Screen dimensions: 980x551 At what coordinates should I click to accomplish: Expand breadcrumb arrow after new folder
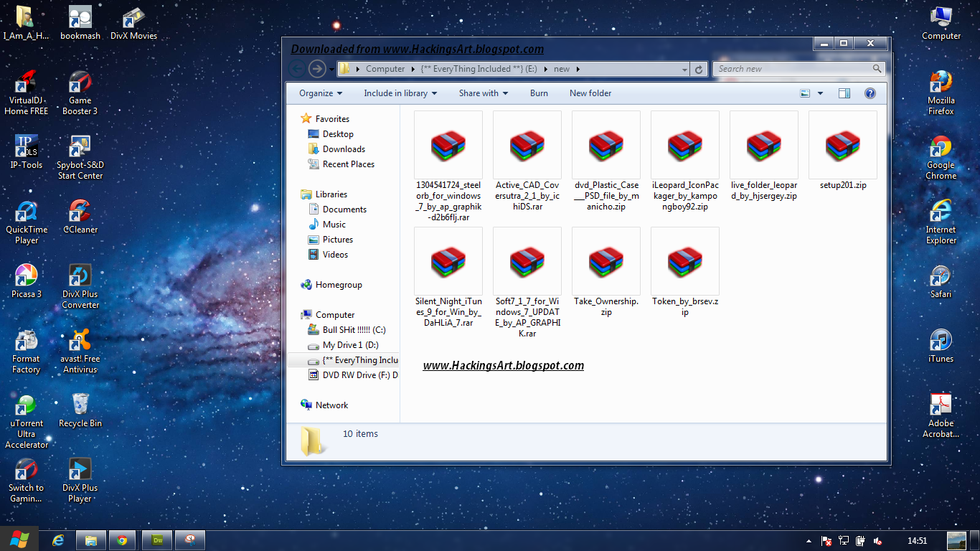(578, 69)
